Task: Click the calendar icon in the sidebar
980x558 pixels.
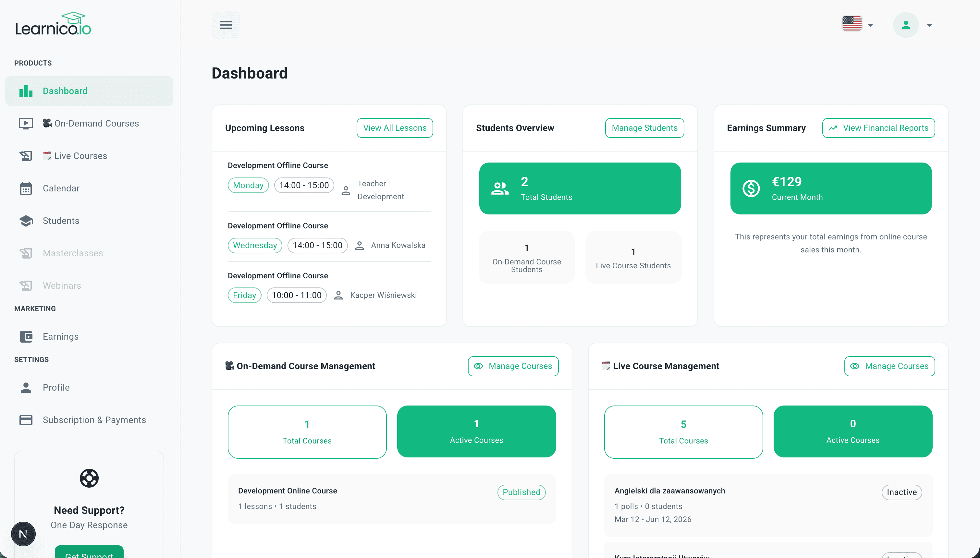Action: (x=26, y=188)
